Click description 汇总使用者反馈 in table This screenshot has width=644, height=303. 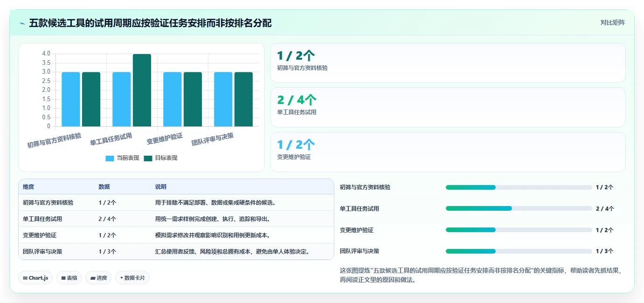(232, 252)
